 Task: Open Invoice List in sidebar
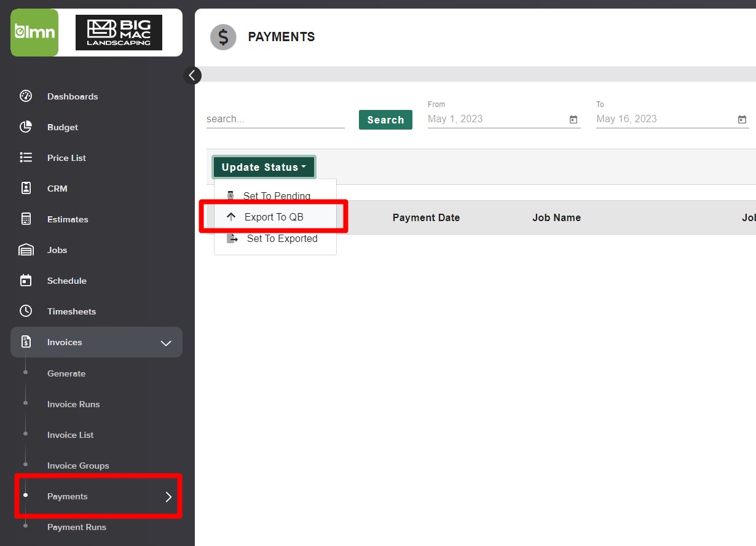point(71,435)
